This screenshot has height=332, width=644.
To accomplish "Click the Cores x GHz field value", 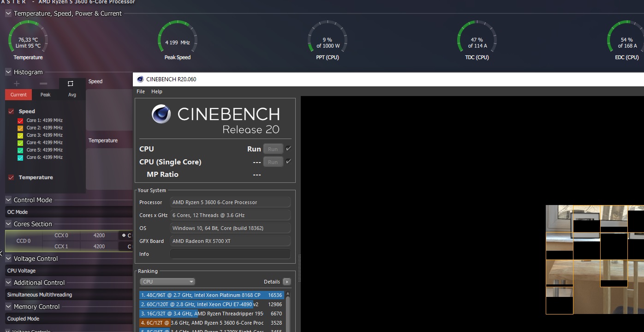I will pos(231,215).
